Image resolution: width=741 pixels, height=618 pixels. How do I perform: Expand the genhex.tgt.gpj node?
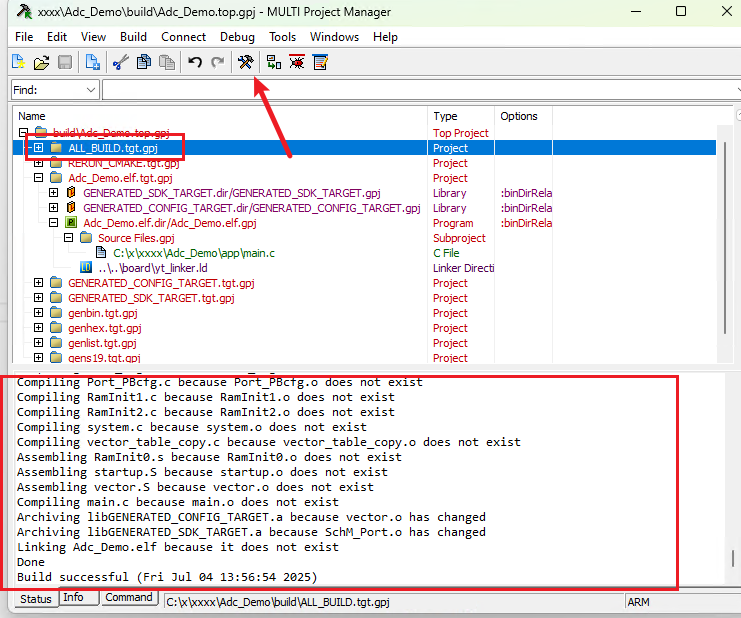(x=38, y=327)
